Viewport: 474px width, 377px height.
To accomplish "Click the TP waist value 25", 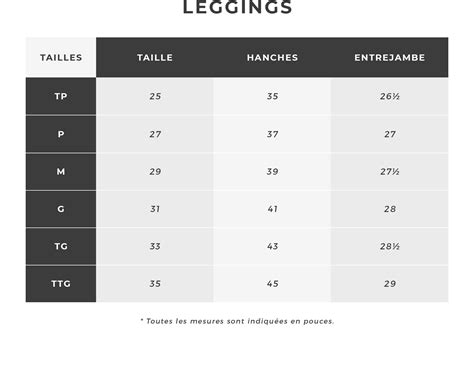I will pyautogui.click(x=155, y=96).
